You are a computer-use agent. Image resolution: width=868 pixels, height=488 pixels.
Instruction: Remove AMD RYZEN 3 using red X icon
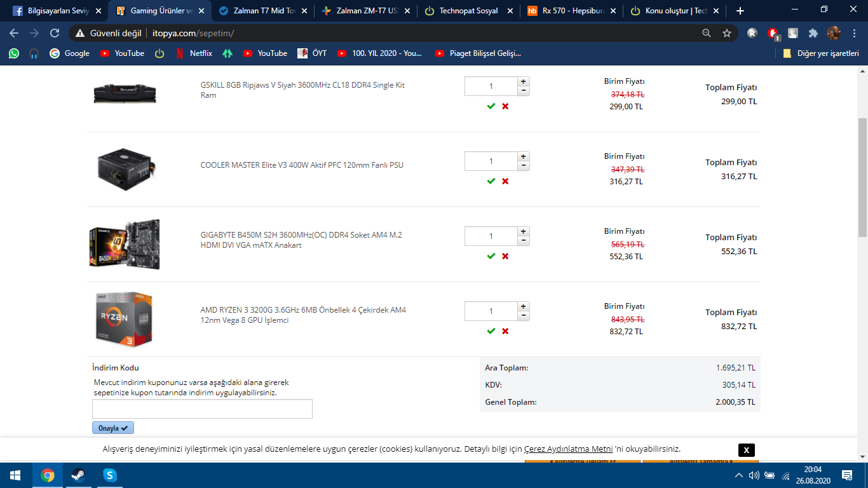pos(505,331)
